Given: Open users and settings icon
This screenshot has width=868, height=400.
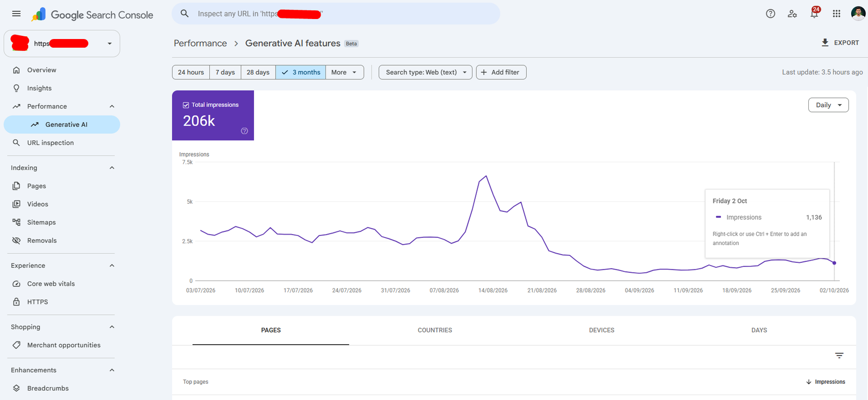Looking at the screenshot, I should tap(792, 14).
